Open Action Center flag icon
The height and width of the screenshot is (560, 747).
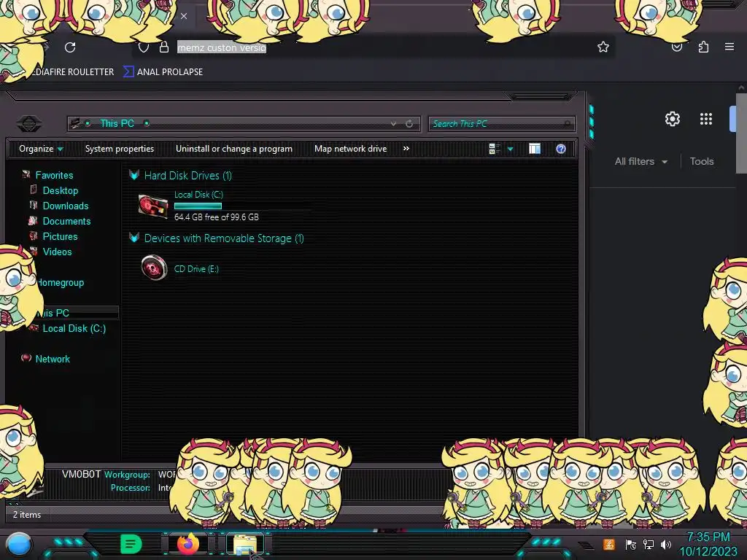pyautogui.click(x=631, y=545)
